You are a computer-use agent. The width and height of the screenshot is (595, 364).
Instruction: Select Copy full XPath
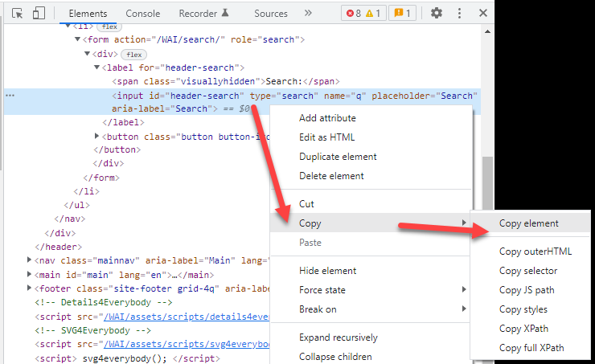point(531,348)
